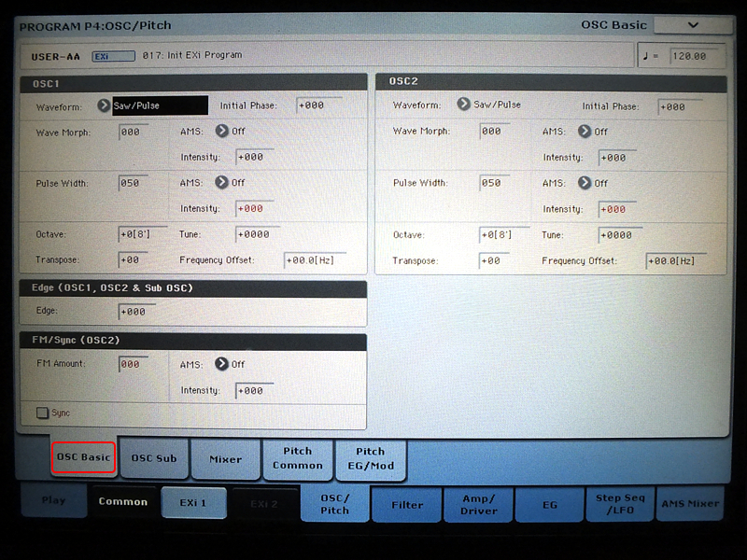Select OSC1 Pulse Width value field
This screenshot has height=560, width=747.
tap(134, 183)
